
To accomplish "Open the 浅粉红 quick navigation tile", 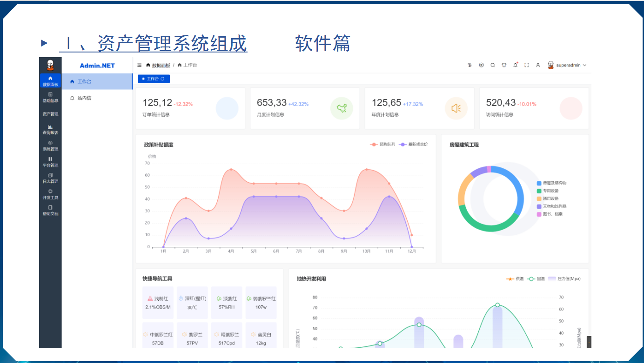I will [158, 303].
